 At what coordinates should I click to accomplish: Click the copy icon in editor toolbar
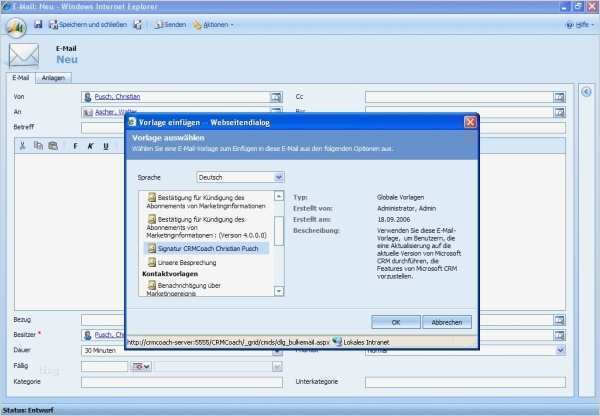coord(38,146)
